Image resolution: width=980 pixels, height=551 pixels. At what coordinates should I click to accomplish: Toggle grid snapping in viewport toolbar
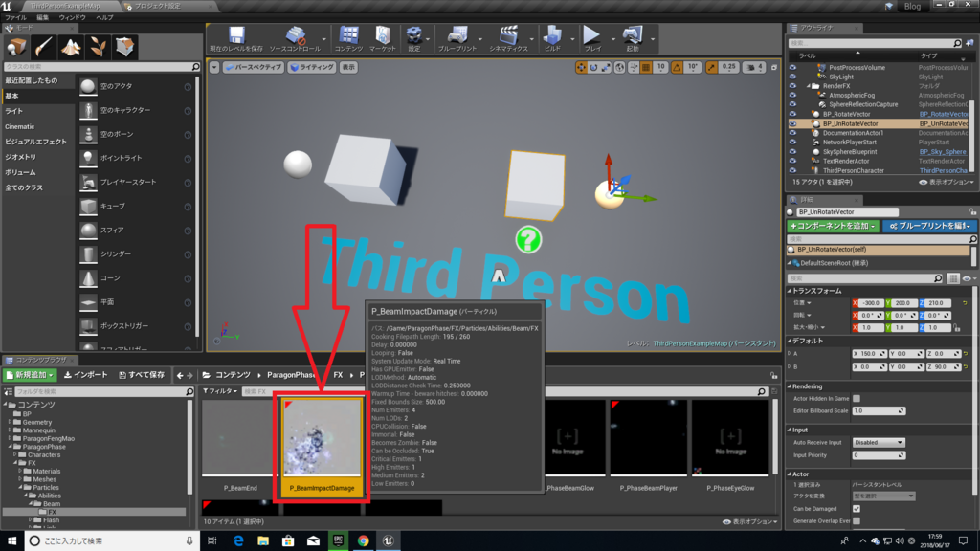(x=646, y=67)
